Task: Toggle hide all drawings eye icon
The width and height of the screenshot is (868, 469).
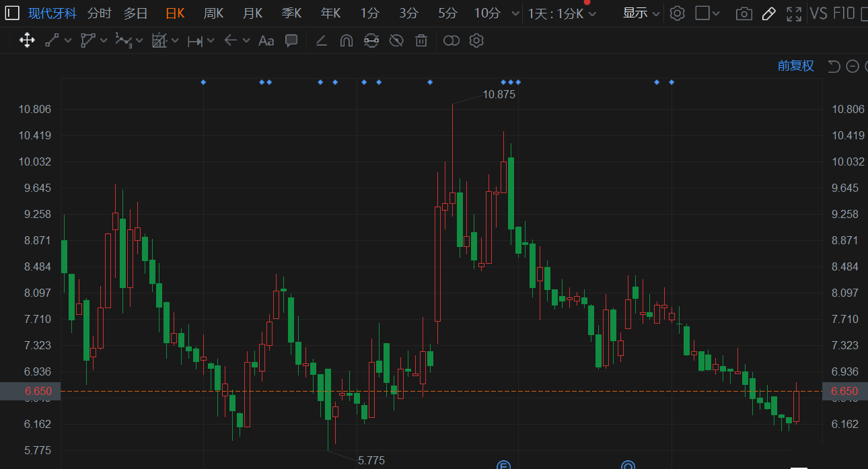Action: click(396, 40)
